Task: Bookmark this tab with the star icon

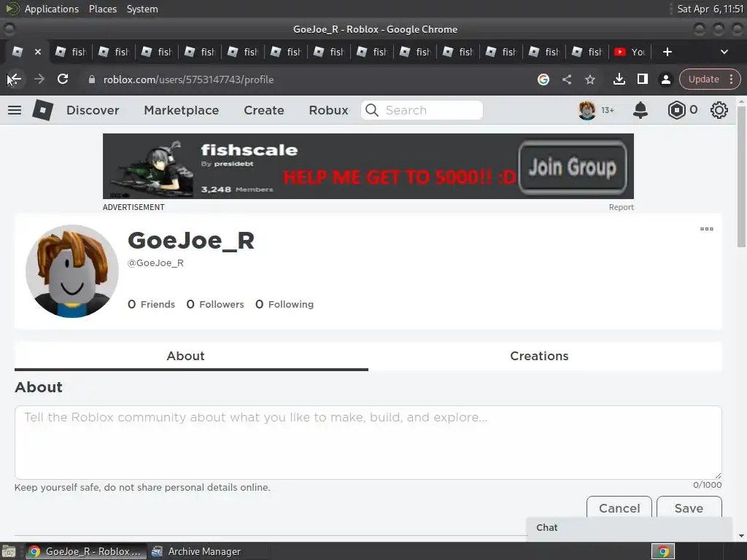Action: 589,79
